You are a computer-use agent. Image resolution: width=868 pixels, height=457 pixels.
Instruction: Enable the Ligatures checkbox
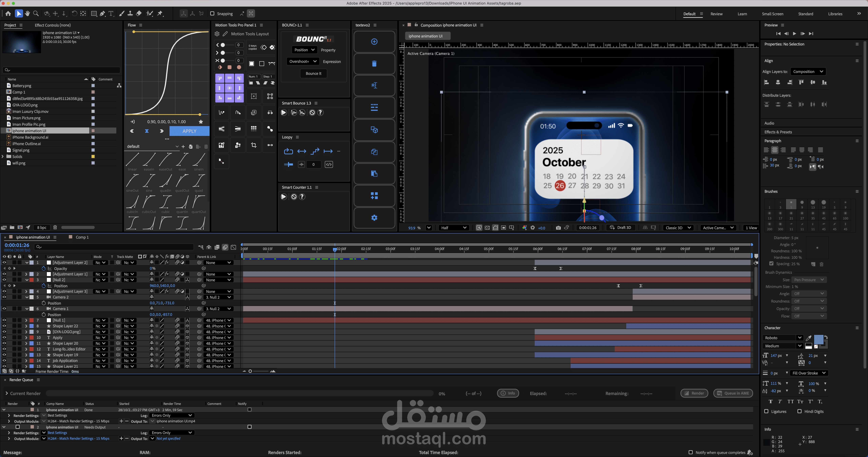[x=766, y=412]
